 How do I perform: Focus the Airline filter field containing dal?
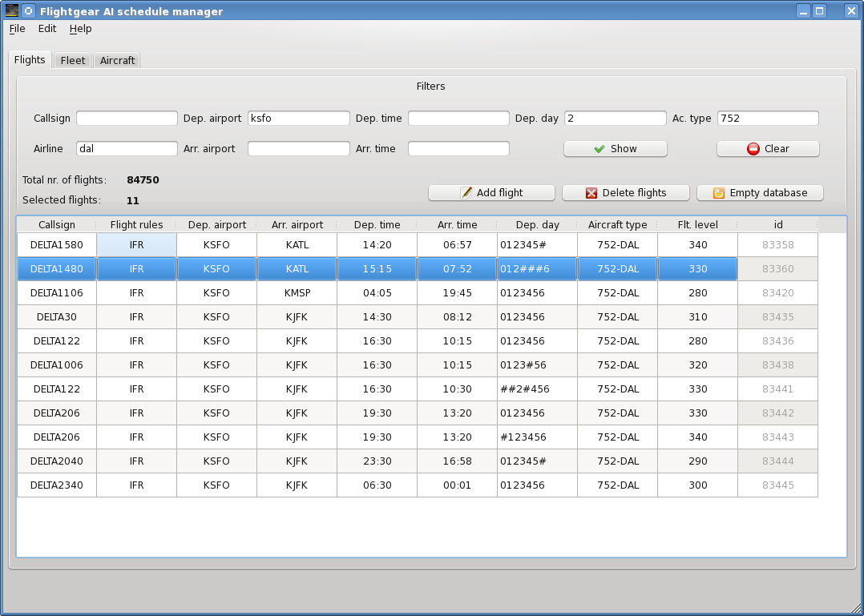127,149
